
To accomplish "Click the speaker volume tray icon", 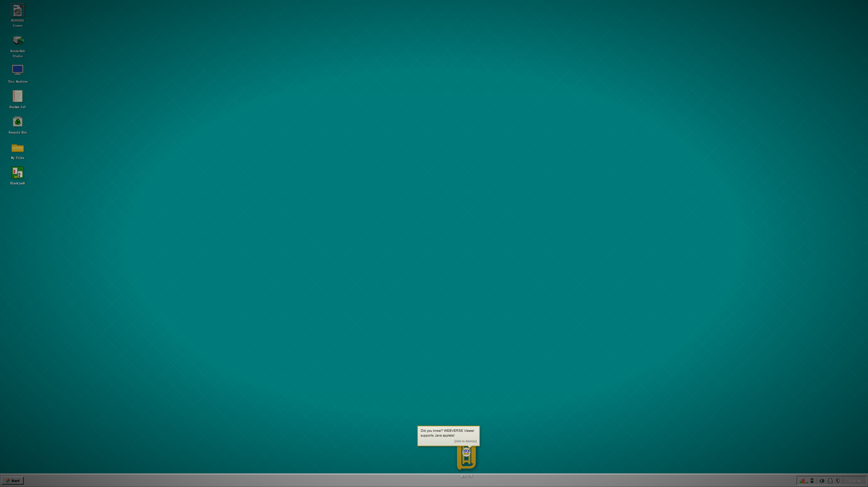I will (822, 481).
